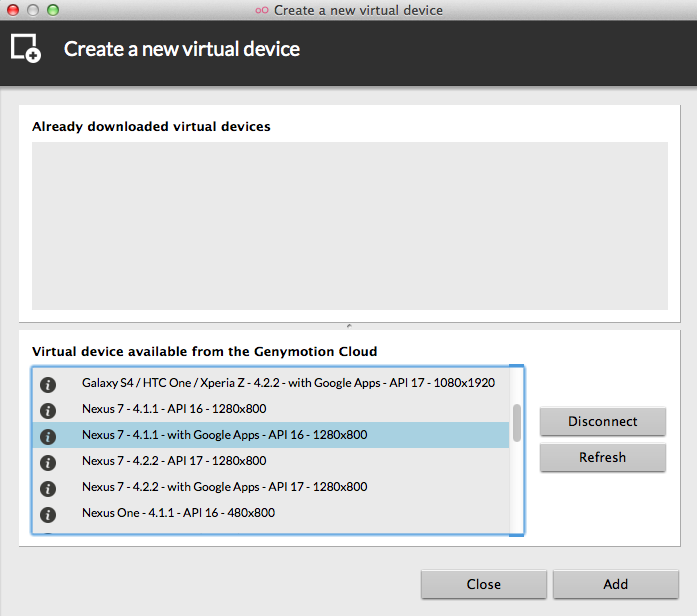Select Galaxy S4 / HTC One / Xperia Z device

[271, 383]
